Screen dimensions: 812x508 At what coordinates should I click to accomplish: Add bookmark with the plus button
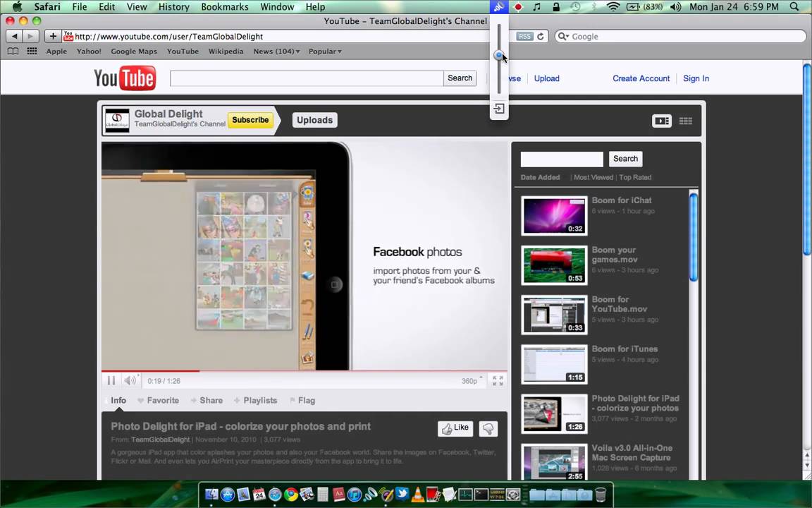click(52, 36)
